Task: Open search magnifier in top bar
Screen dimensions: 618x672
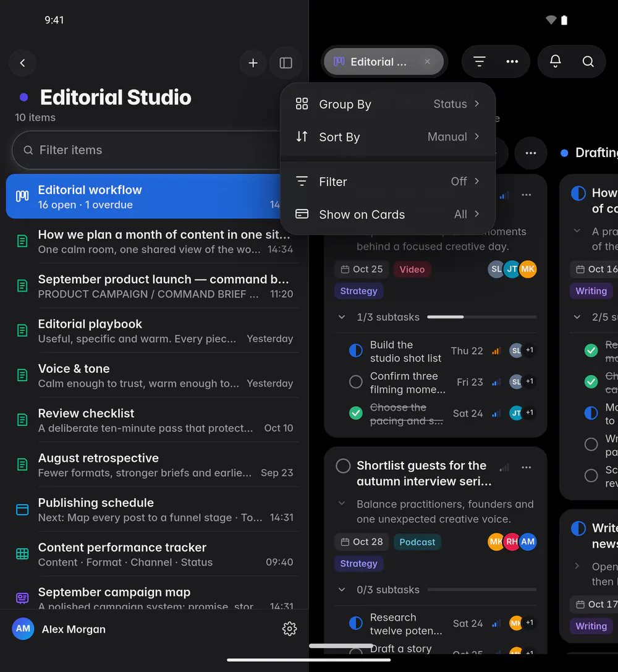Action: [588, 62]
